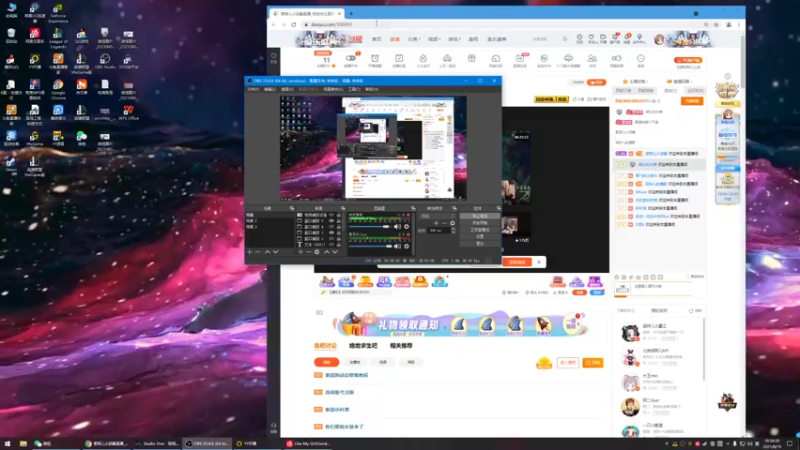This screenshot has width=800, height=450.
Task: Remove the selected source in the OBS sources panel
Action: click(309, 252)
